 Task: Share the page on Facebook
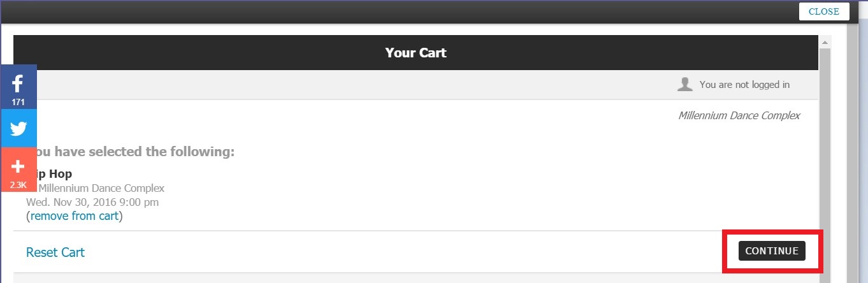pyautogui.click(x=18, y=83)
